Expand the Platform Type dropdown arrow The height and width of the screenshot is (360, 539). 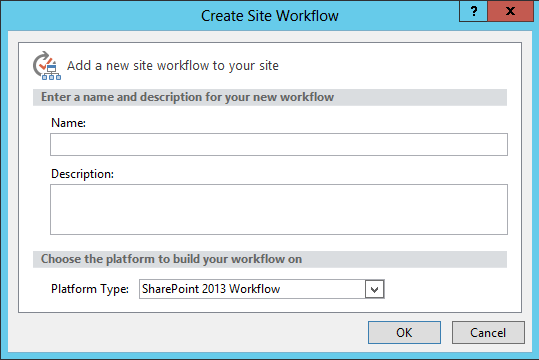(x=374, y=289)
